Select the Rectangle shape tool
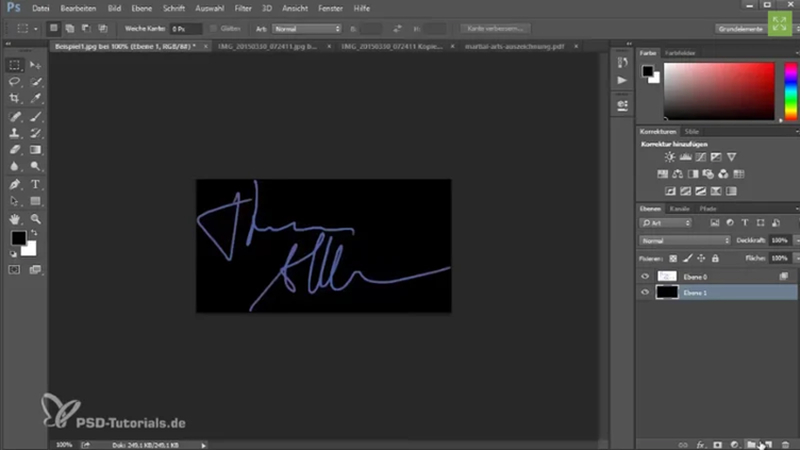The image size is (800, 450). (x=35, y=202)
